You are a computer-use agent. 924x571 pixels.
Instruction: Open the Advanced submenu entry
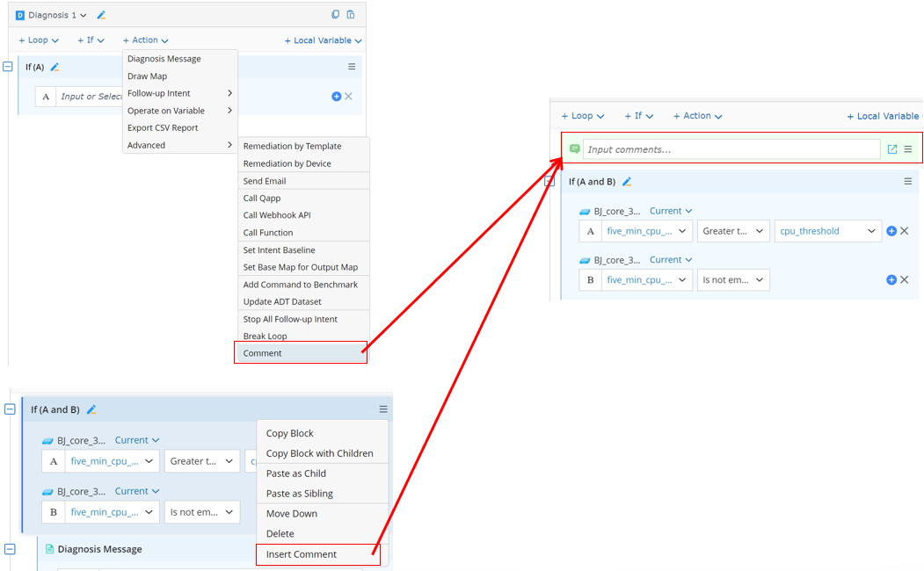pyautogui.click(x=179, y=145)
